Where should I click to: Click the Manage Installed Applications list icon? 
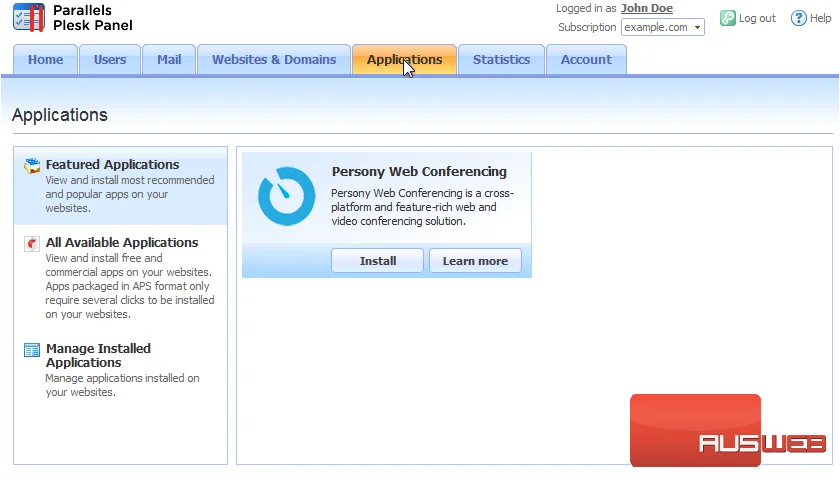click(32, 350)
